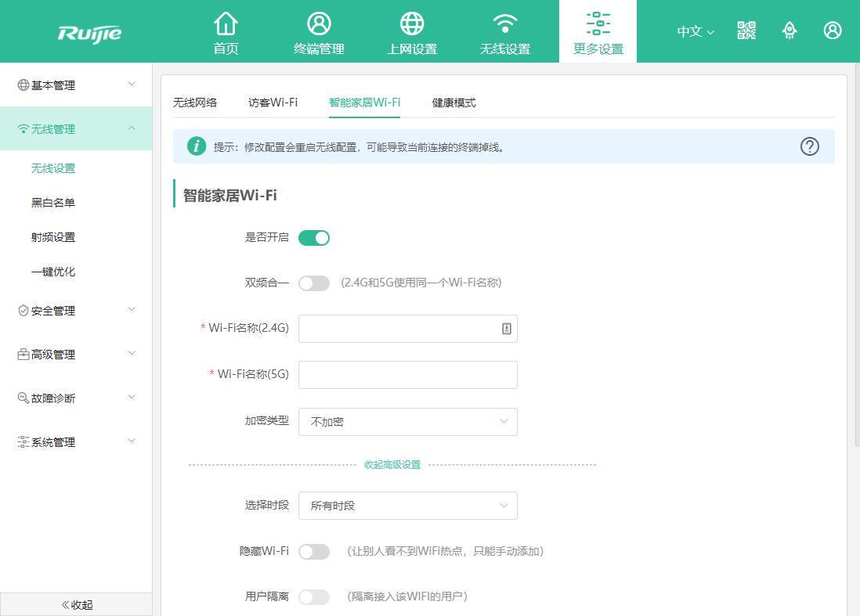Enable the 双频合一 toggle
The width and height of the screenshot is (860, 616).
click(314, 283)
